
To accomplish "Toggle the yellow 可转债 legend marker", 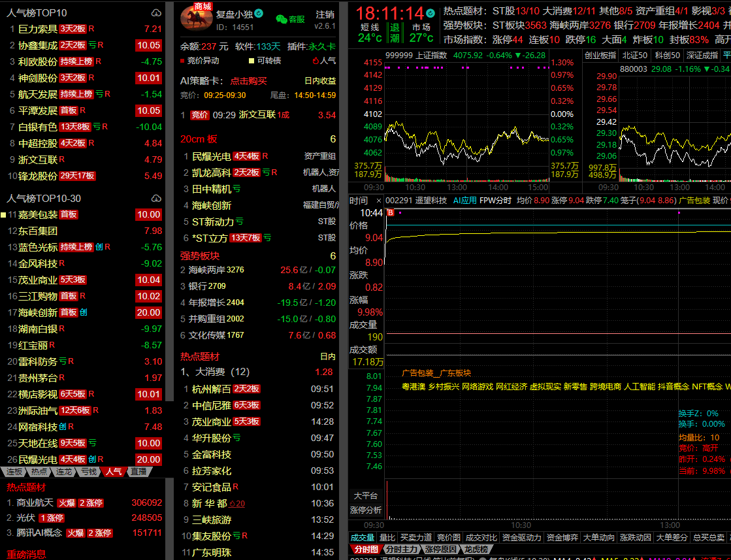I will [x=251, y=60].
